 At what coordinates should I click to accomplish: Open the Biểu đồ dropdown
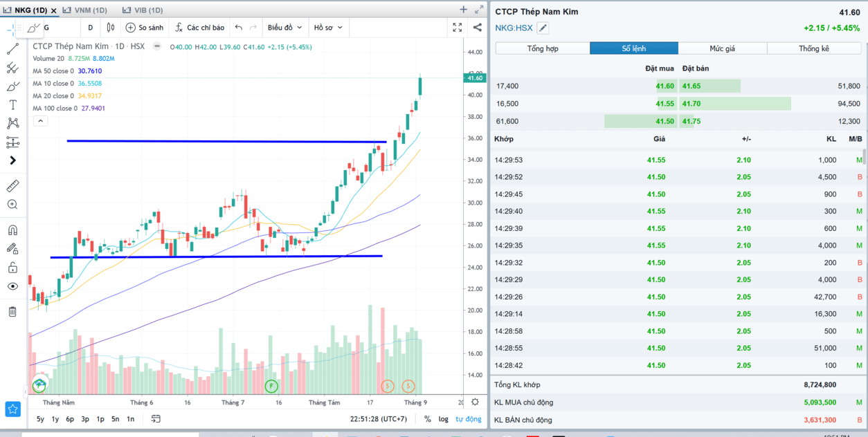click(x=284, y=28)
